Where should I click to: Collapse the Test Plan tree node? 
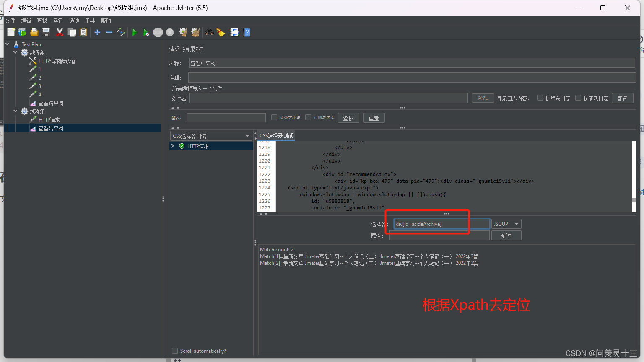pyautogui.click(x=7, y=44)
